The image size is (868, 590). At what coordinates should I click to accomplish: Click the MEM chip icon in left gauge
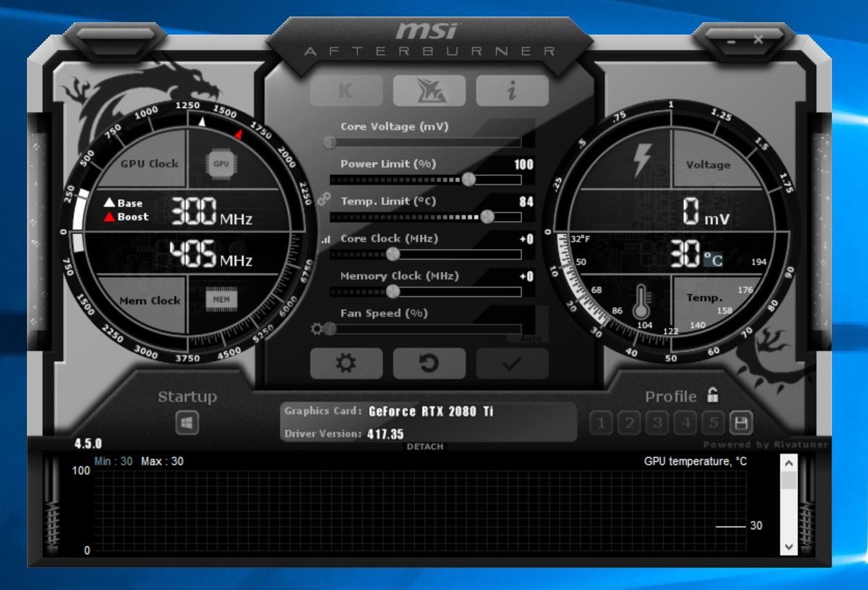221,299
